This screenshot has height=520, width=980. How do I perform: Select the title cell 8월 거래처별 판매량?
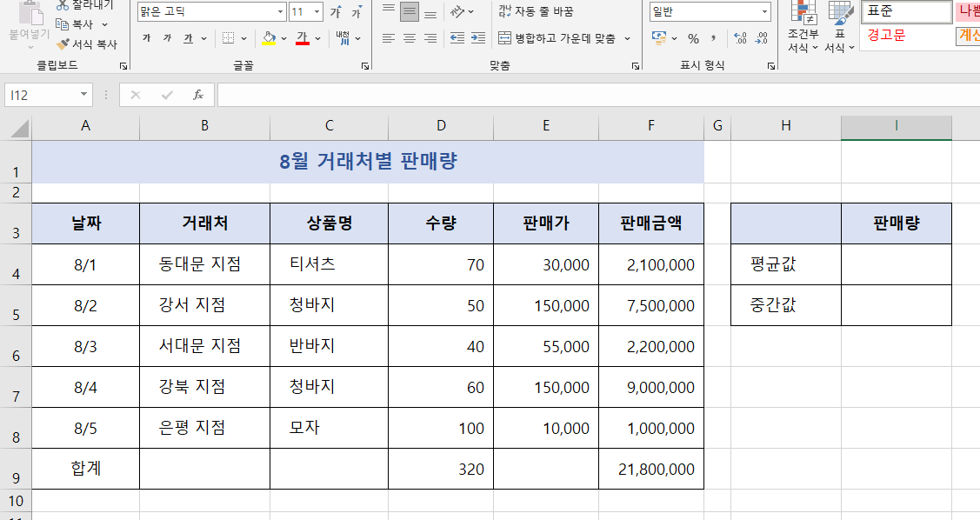(x=368, y=161)
